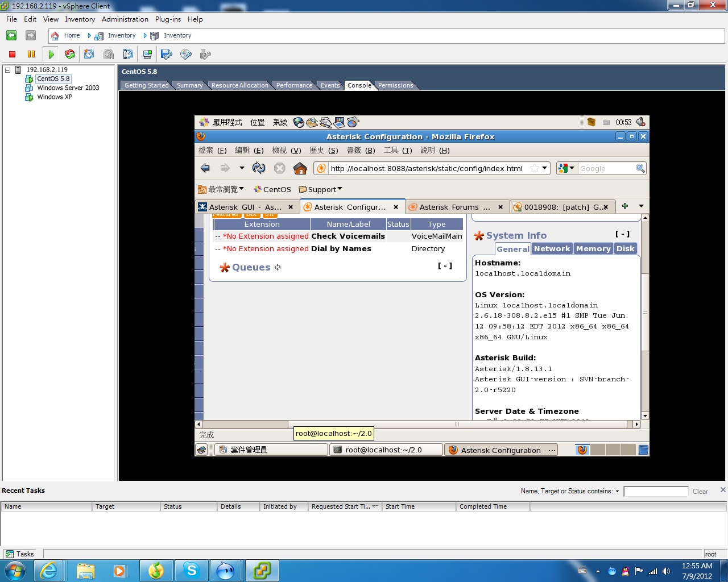Collapse the 192.168.2.119 host tree
The width and height of the screenshot is (728, 582).
click(x=8, y=70)
